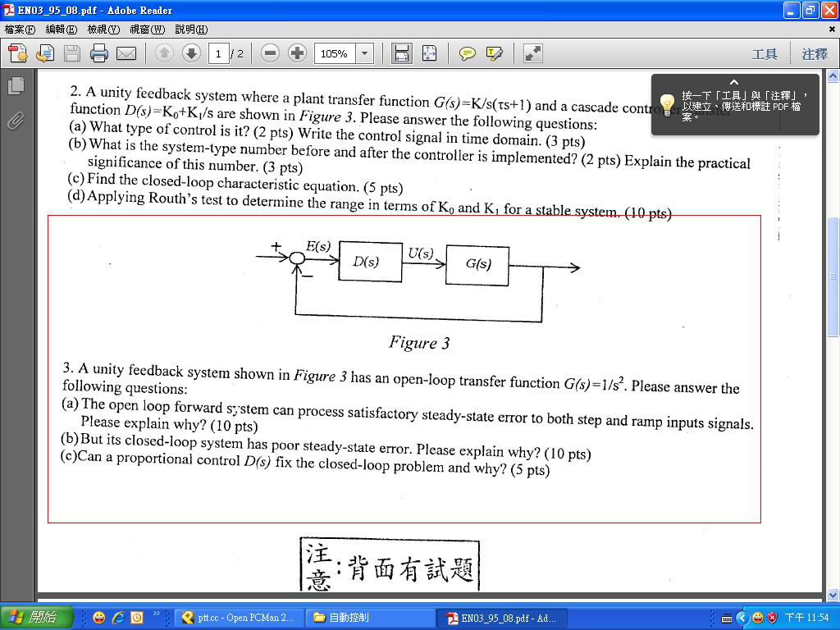Open the 檢視(V) menu
Image resolution: width=840 pixels, height=630 pixels.
pyautogui.click(x=103, y=30)
